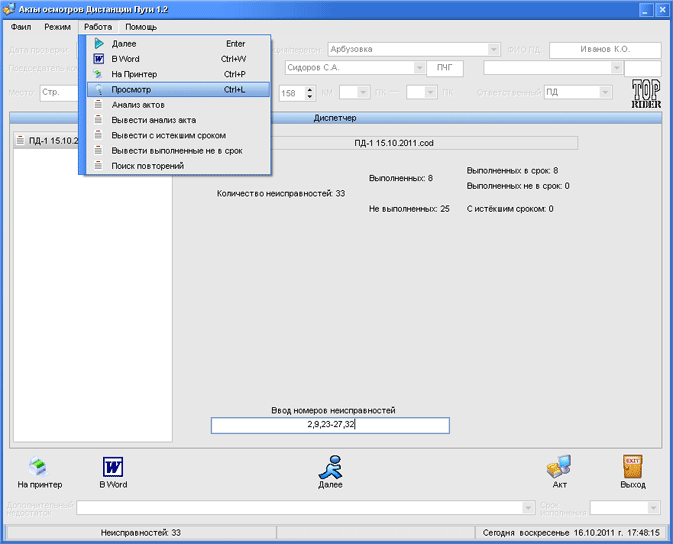Screen dimensions: 673x544
Task: Click Выполненных: 8 text
Action: tap(400, 178)
